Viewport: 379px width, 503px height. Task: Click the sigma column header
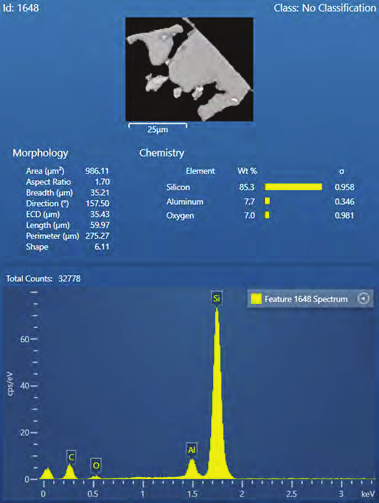[341, 171]
